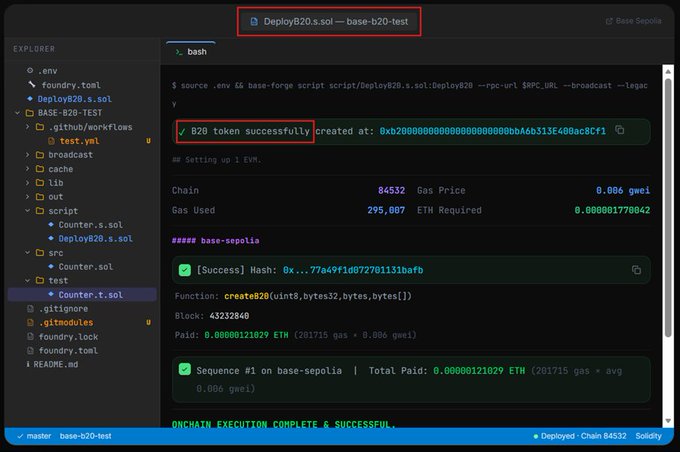Expand the out folder chevron
This screenshot has height=452, width=680.
[27, 197]
